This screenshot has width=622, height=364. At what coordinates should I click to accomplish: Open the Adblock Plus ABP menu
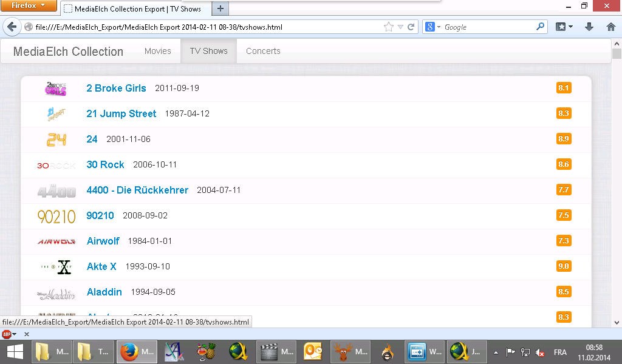tap(9, 334)
